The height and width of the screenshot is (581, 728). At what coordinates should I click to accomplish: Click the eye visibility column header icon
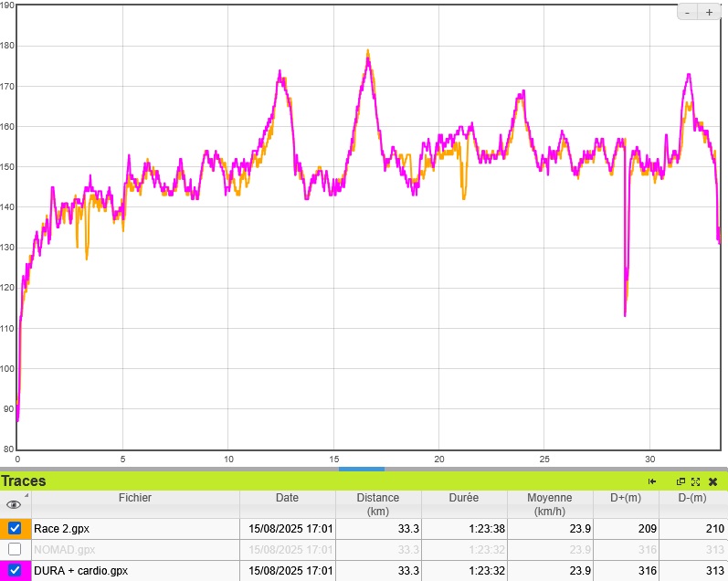(x=14, y=504)
